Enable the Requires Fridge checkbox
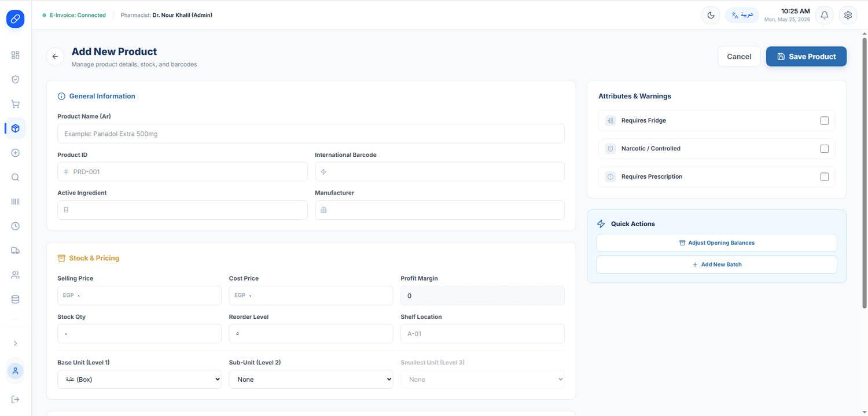The width and height of the screenshot is (868, 416). [825, 121]
